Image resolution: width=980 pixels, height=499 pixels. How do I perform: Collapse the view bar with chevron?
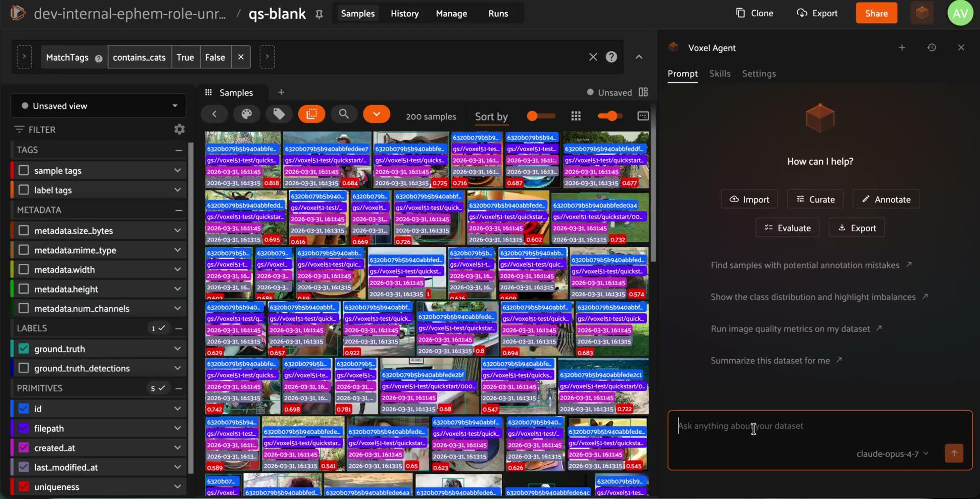pos(639,57)
